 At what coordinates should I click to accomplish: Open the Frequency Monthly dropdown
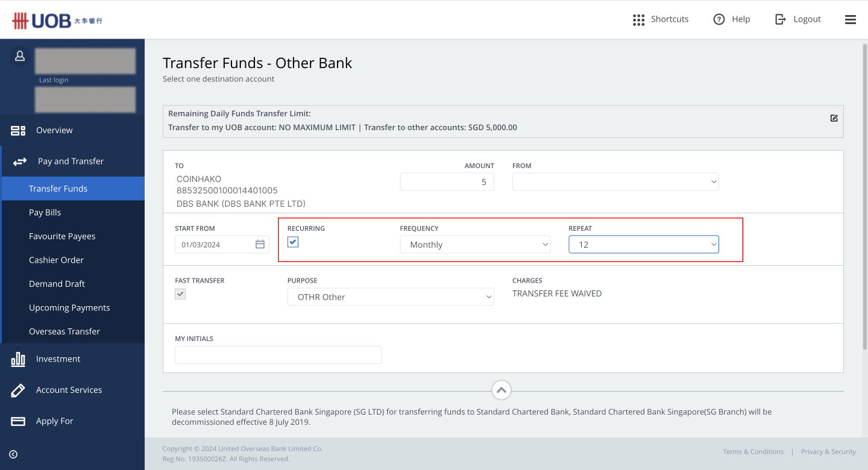point(475,244)
